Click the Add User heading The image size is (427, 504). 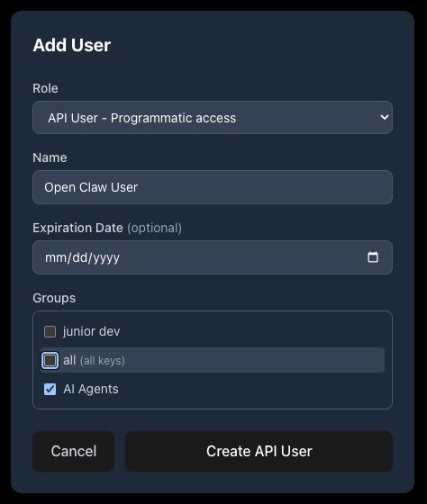(x=72, y=45)
